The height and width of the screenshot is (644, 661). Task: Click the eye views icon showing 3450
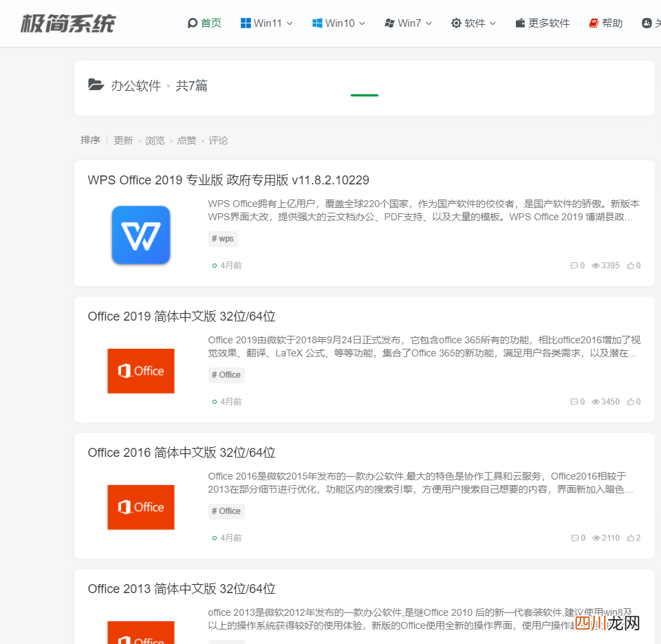[595, 402]
